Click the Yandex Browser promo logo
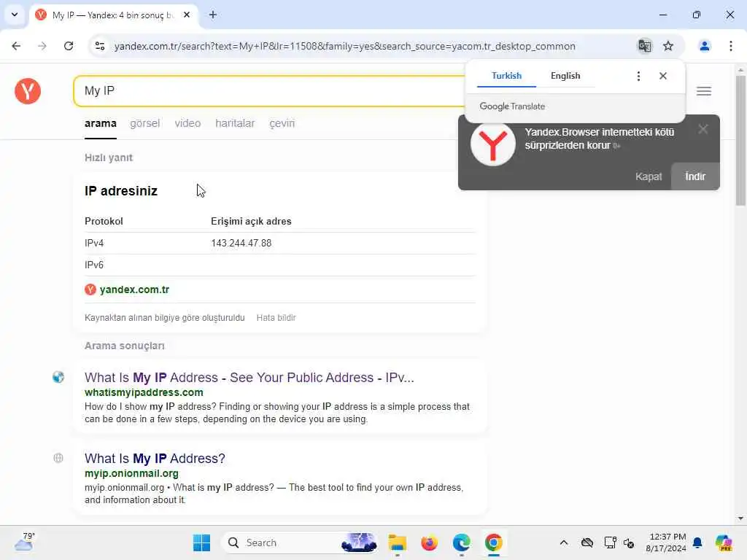The image size is (747, 560). [x=493, y=144]
